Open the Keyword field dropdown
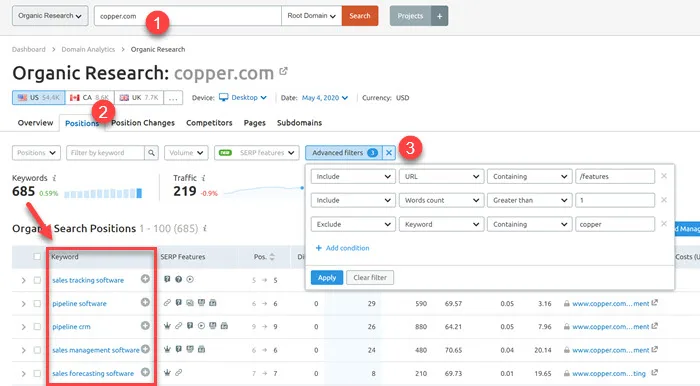Screen dimensions: 700x386 click(441, 224)
